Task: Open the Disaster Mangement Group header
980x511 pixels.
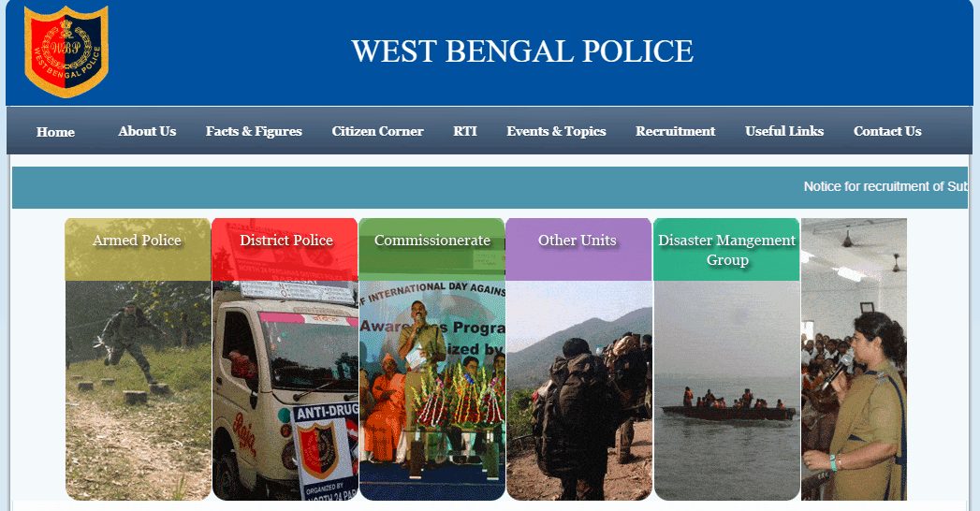Action: (726, 249)
